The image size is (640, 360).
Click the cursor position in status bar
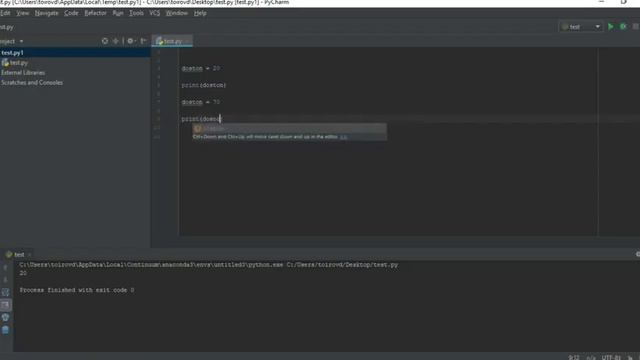pyautogui.click(x=574, y=357)
